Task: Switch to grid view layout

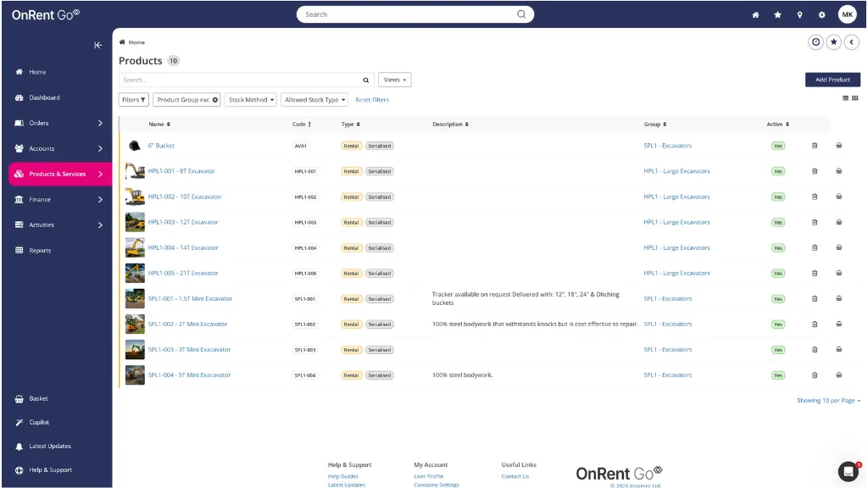Action: coord(855,98)
